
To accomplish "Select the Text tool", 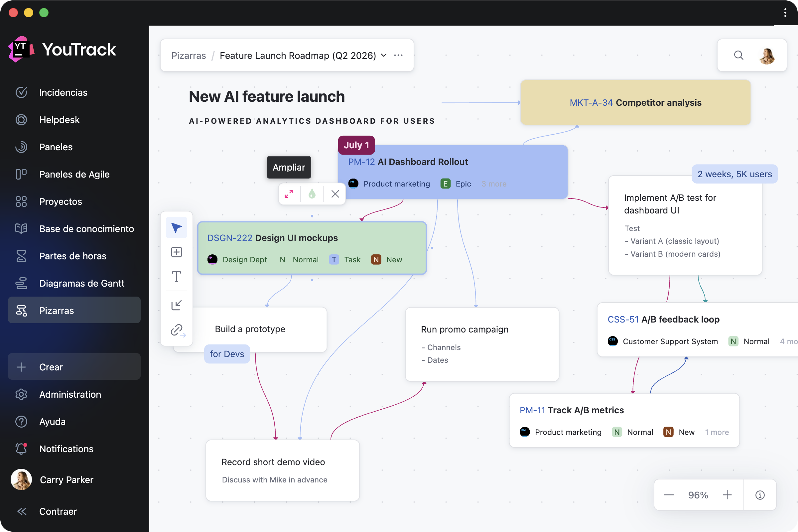I will pyautogui.click(x=176, y=277).
